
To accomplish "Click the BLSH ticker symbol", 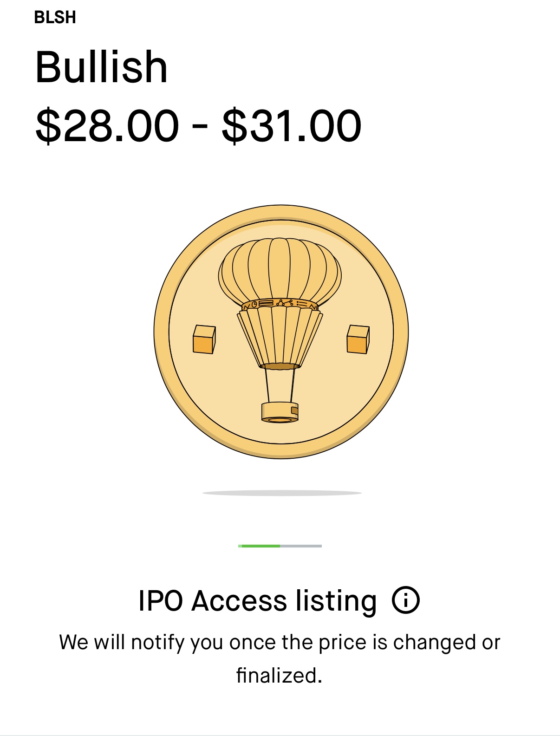I will point(55,18).
